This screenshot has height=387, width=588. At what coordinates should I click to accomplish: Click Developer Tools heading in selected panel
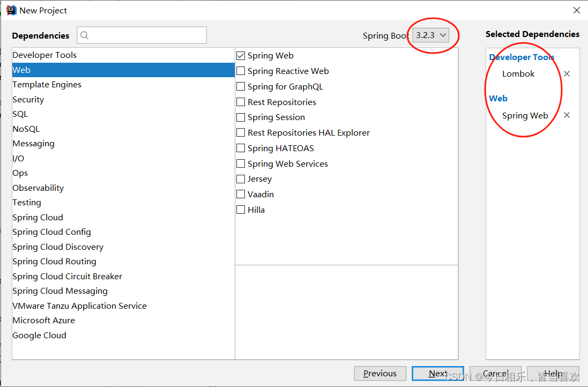tap(522, 57)
